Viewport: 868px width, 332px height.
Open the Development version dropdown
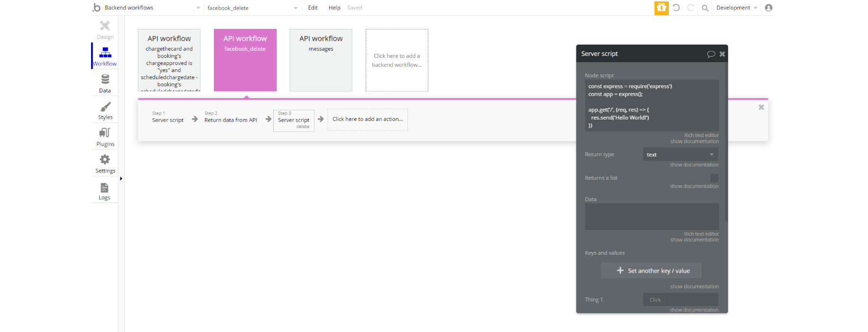pos(737,8)
